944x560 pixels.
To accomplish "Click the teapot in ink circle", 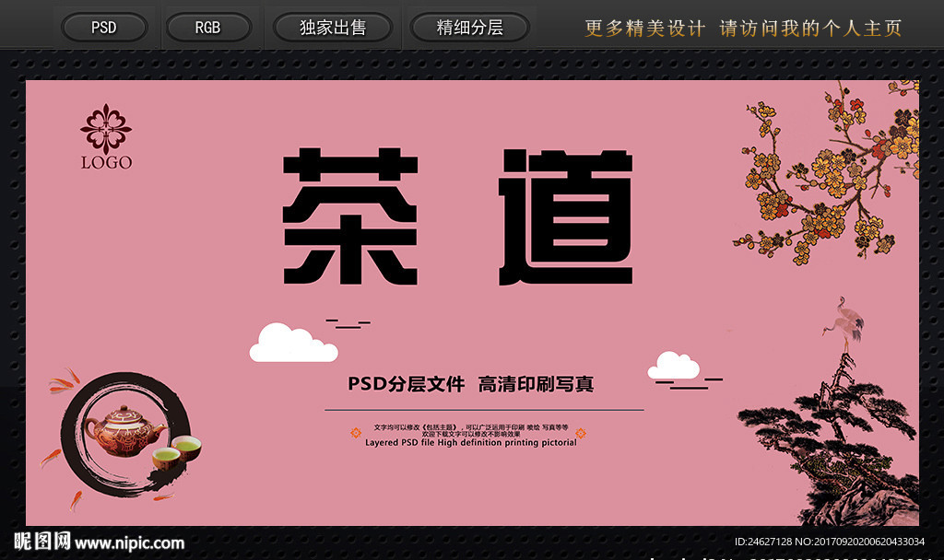I will pyautogui.click(x=125, y=431).
